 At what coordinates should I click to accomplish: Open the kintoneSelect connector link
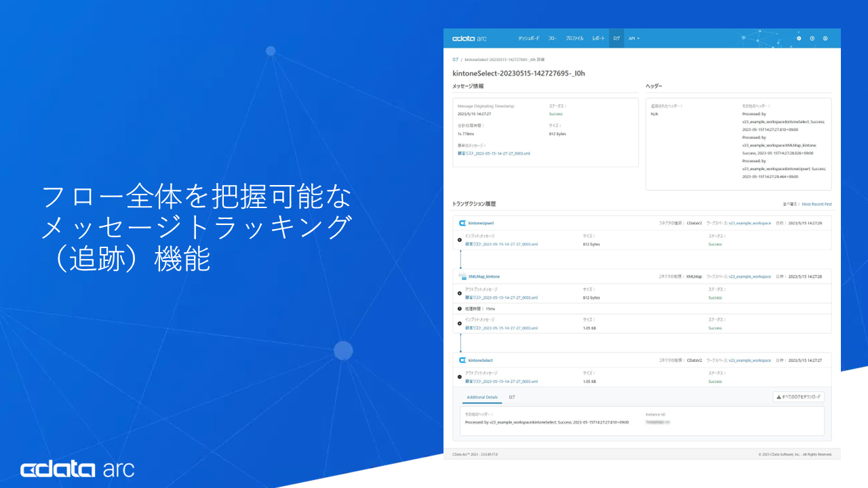click(x=480, y=361)
